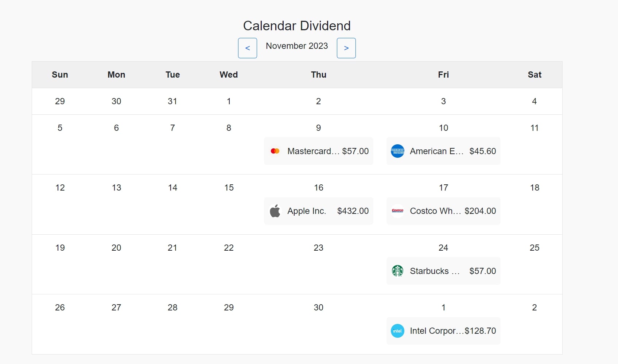Click the American Express logo icon
The height and width of the screenshot is (364, 618).
(397, 151)
